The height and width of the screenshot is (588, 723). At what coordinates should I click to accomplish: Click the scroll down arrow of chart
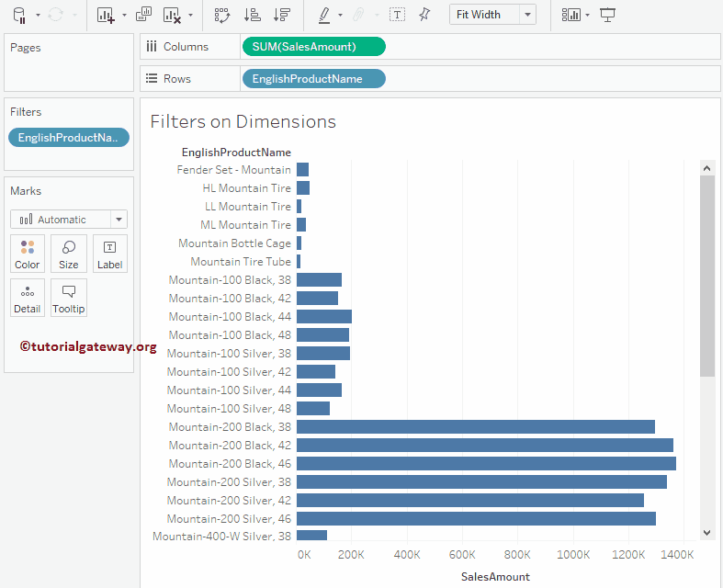coord(706,532)
